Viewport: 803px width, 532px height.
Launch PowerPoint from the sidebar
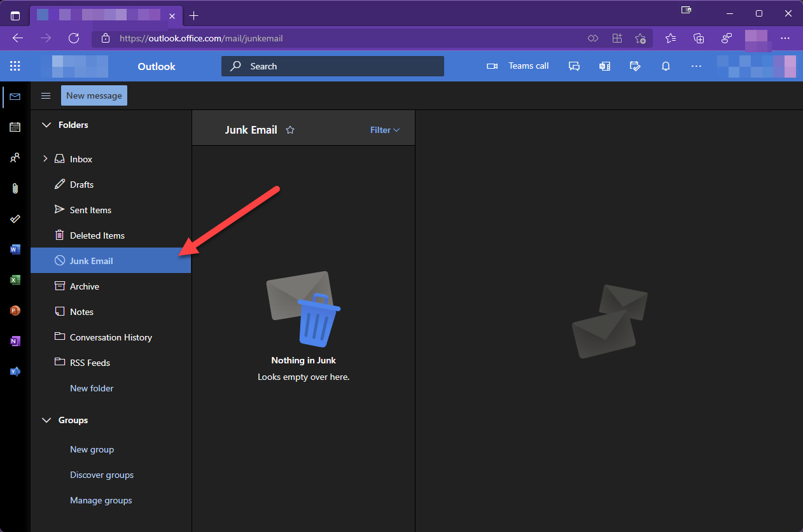(15, 310)
